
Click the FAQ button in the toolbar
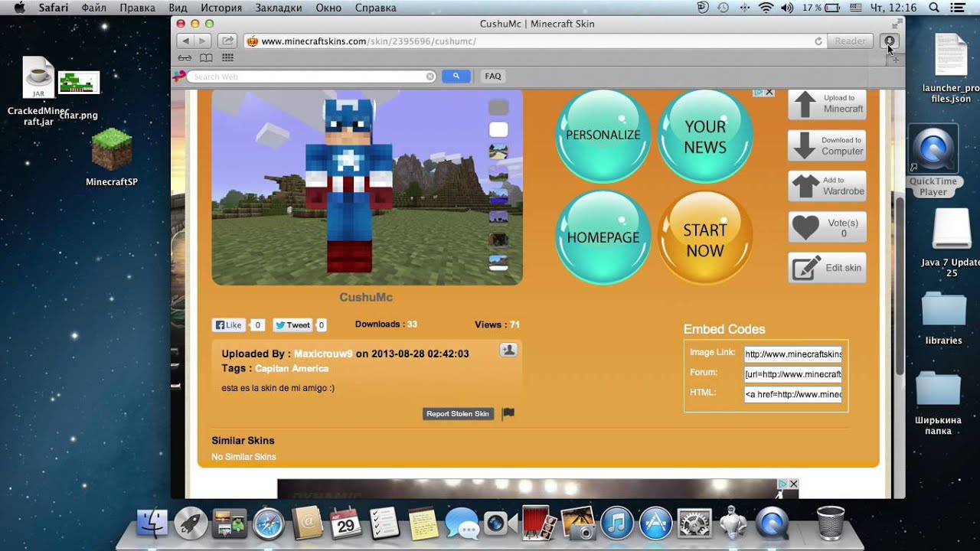[x=493, y=76]
